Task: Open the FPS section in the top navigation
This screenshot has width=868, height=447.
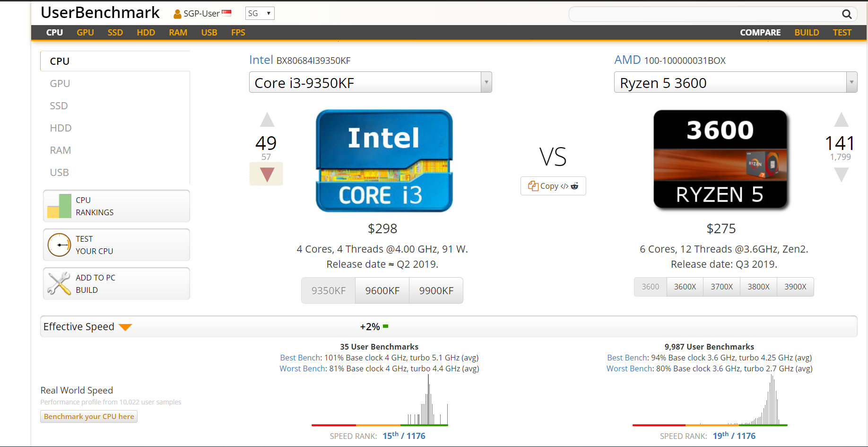Action: point(238,33)
